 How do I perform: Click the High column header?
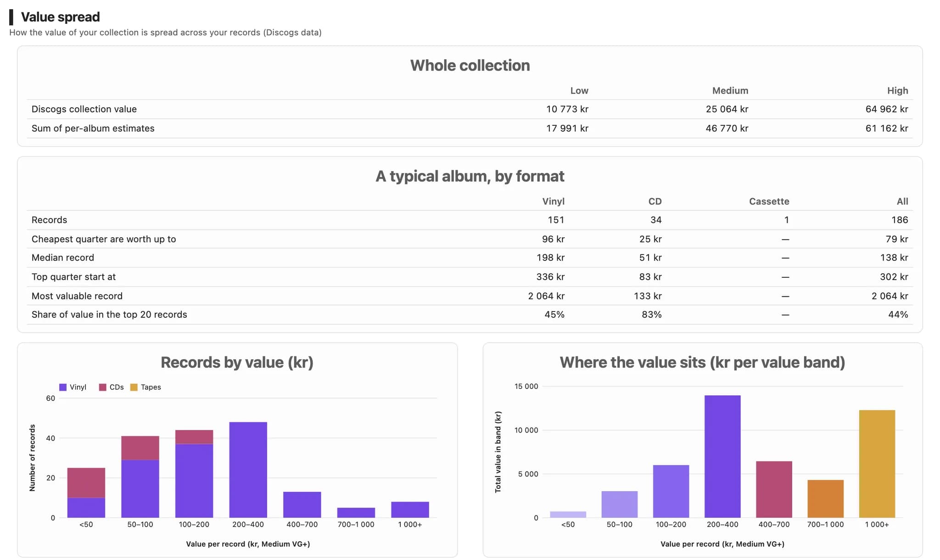(898, 90)
